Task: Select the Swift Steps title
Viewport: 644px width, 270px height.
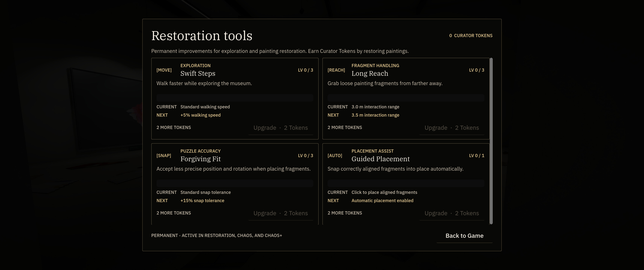Action: tap(198, 73)
